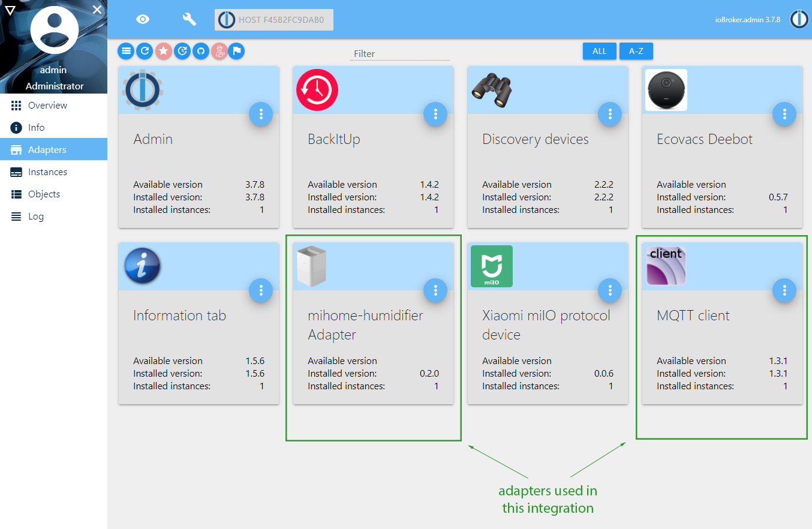Open wrench settings in header
The image size is (812, 529).
point(190,19)
